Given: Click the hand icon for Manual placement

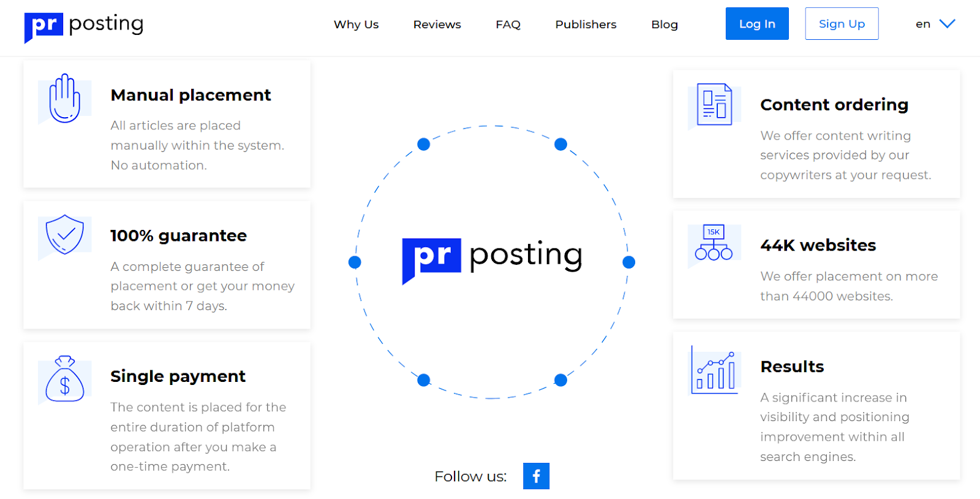Looking at the screenshot, I should pyautogui.click(x=65, y=99).
